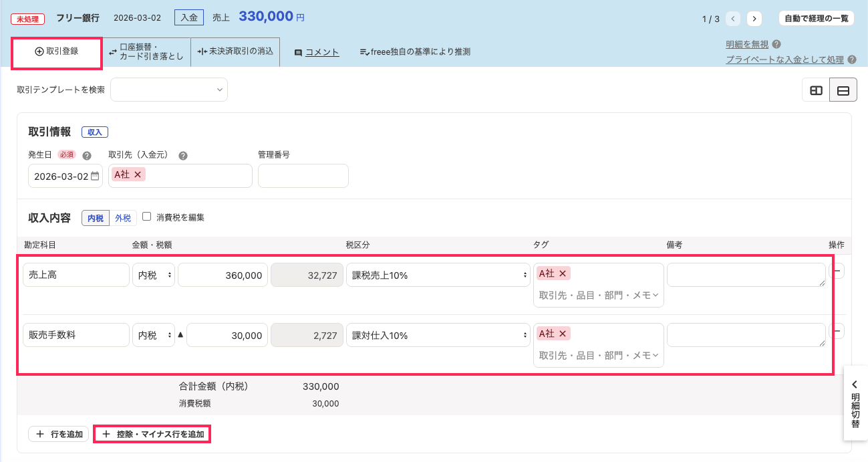Delete the 販売手数料 row with minus button
The width and height of the screenshot is (868, 462).
click(x=837, y=331)
